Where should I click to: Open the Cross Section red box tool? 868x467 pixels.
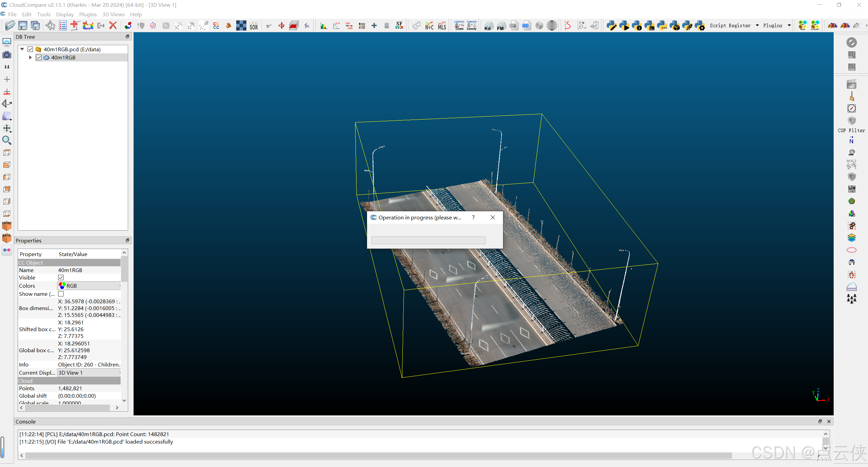tap(294, 26)
